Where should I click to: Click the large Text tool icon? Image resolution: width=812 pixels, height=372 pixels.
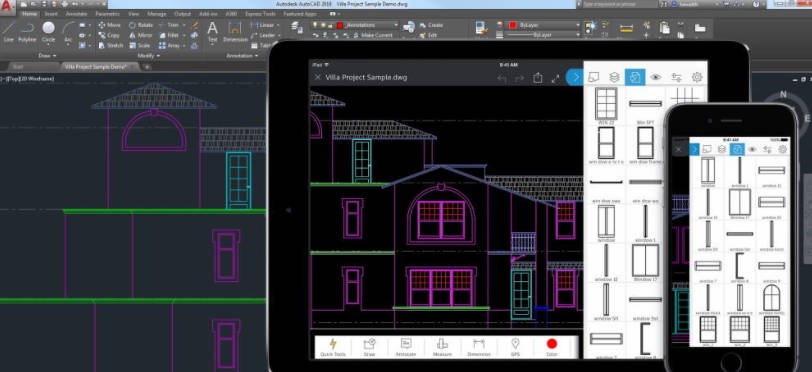click(x=212, y=31)
